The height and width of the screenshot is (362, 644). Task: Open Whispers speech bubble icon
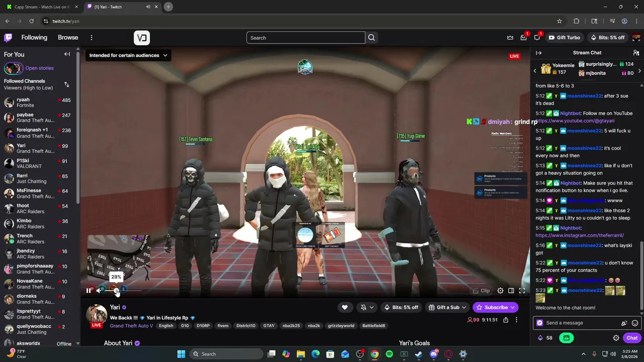tap(537, 38)
